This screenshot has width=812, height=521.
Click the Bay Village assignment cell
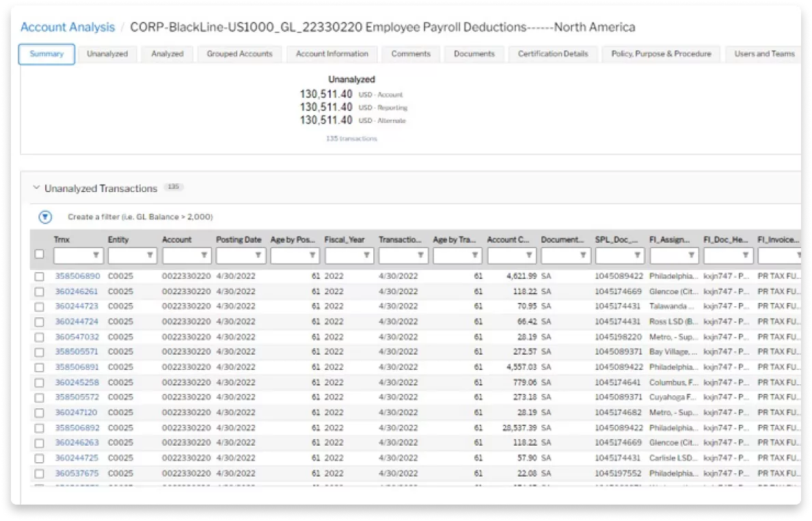[x=674, y=351]
